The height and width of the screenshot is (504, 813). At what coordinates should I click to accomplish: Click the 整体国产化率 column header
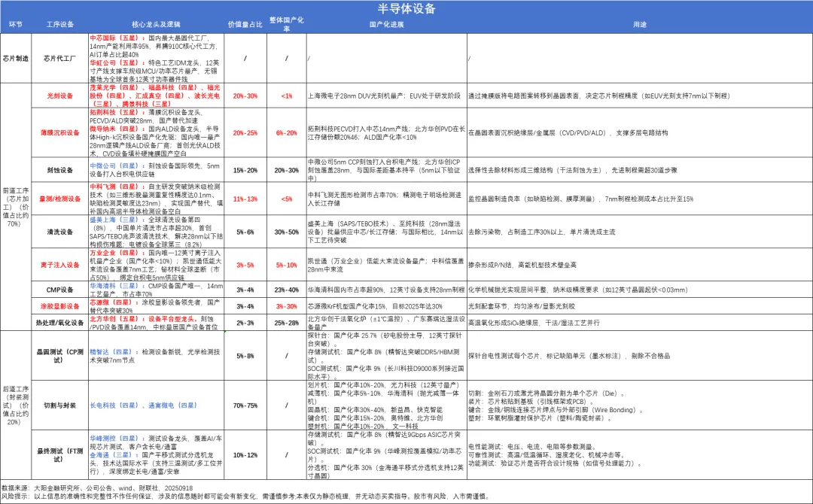[x=286, y=25]
